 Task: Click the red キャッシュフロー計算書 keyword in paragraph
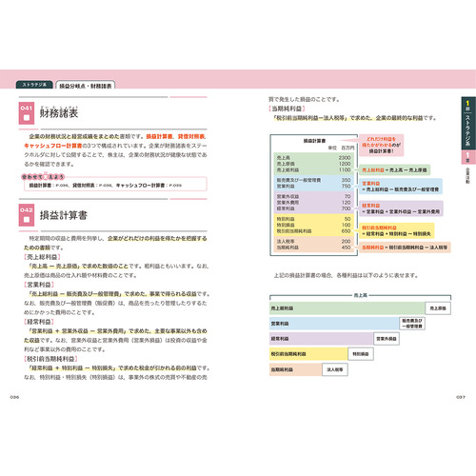tap(53, 146)
